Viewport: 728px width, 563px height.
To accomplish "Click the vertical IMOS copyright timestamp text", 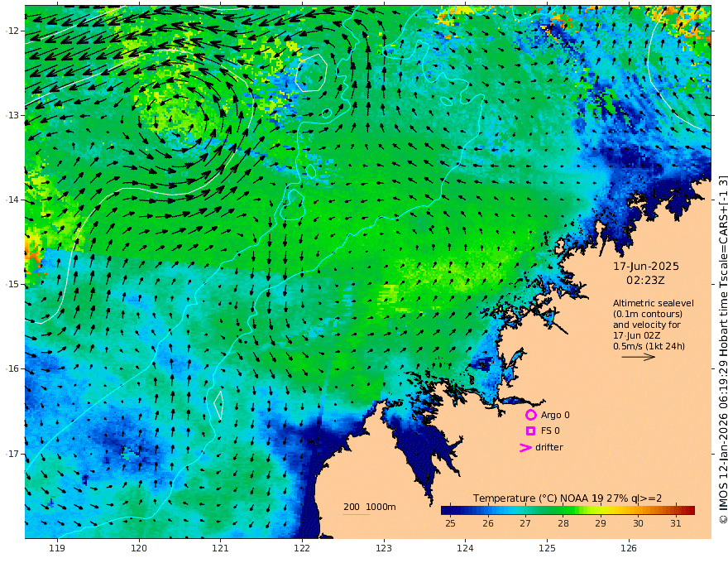I will tap(722, 349).
